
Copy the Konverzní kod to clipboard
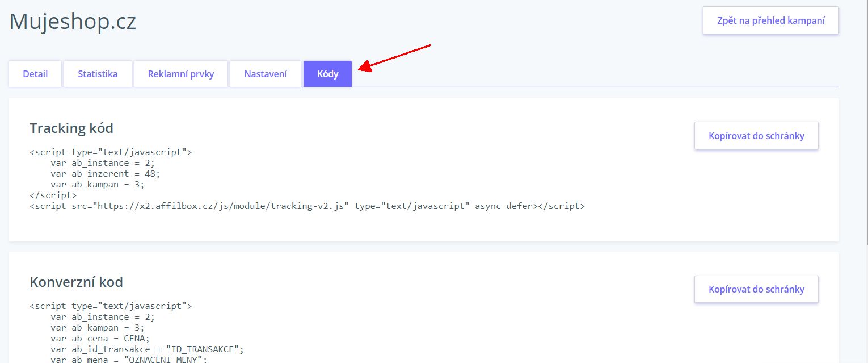pyautogui.click(x=756, y=290)
